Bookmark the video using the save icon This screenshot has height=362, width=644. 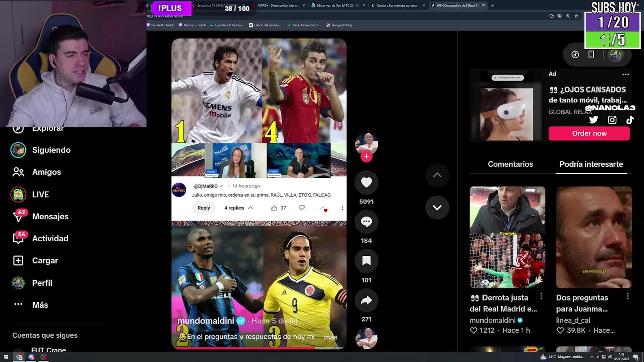tap(366, 261)
